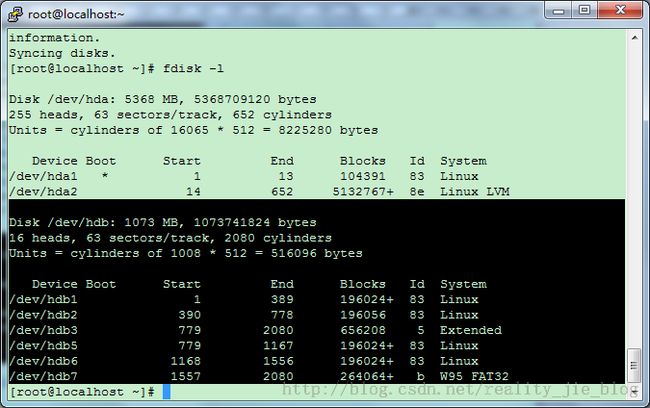Screen dimensions: 650x408
Task: Click the vertical scrollbar thumb
Action: tap(634, 366)
